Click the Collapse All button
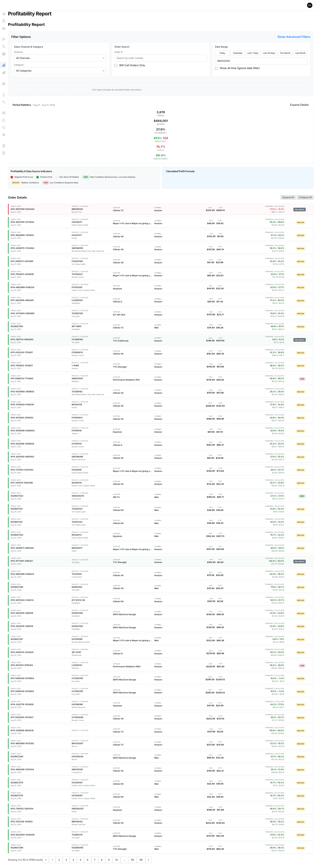 pyautogui.click(x=305, y=197)
